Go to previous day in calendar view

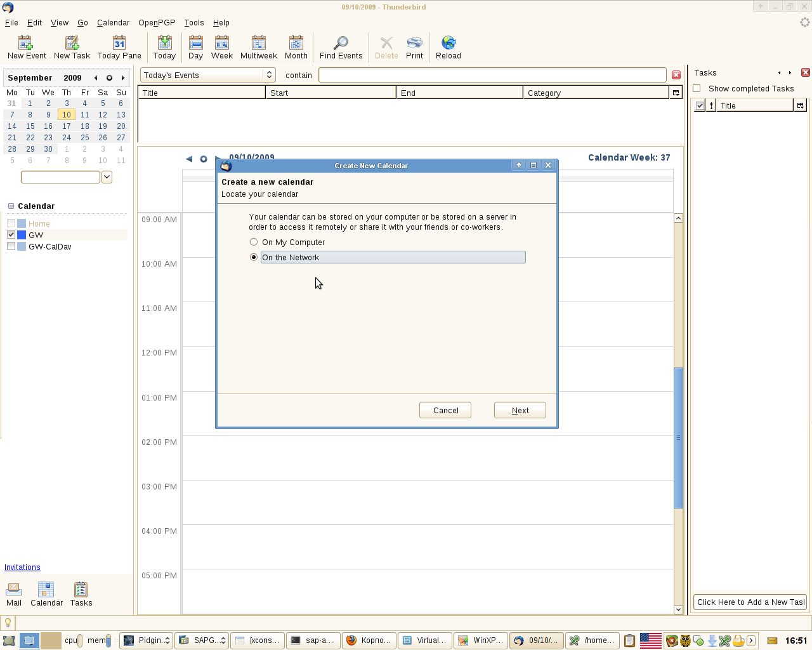(189, 159)
